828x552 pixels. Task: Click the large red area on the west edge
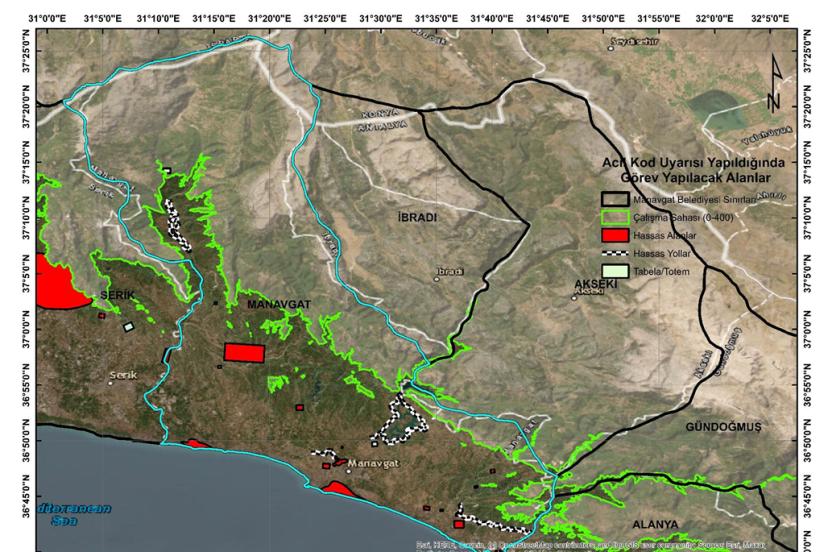(x=55, y=285)
